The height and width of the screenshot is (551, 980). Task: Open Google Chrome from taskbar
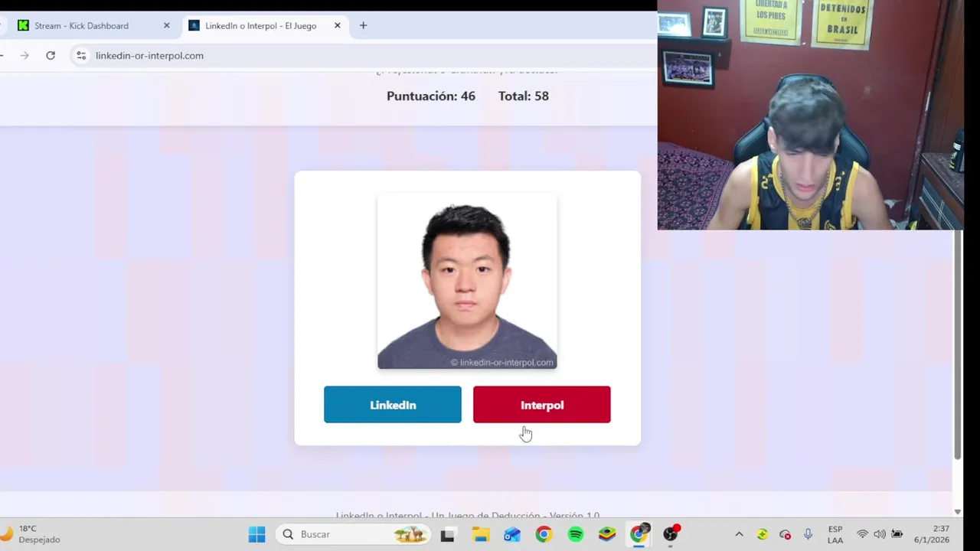pyautogui.click(x=544, y=534)
